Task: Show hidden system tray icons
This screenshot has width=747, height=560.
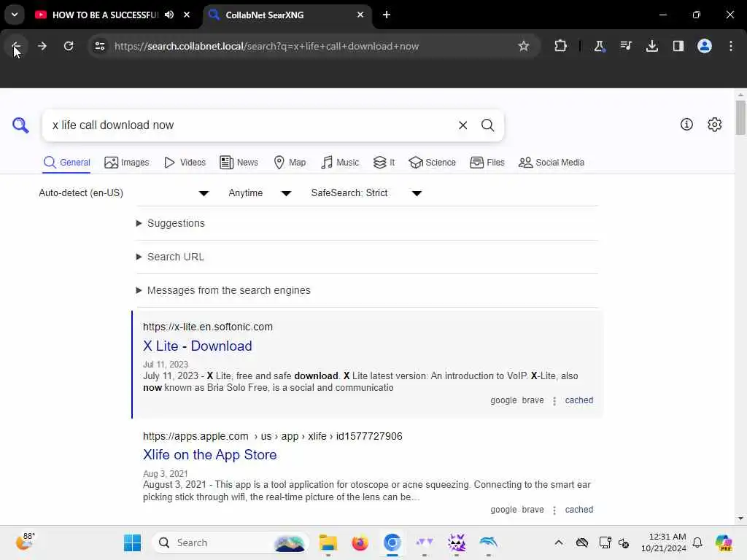Action: point(558,542)
